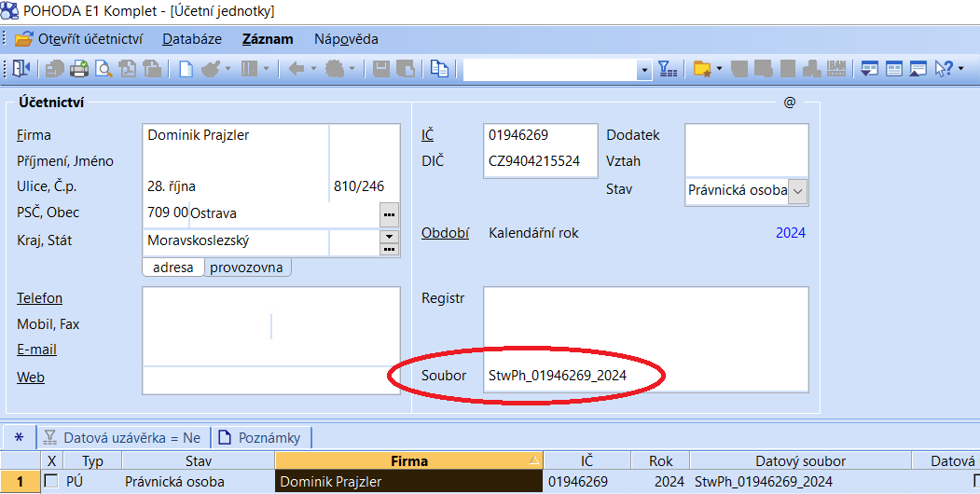Open dropdown arrow next to back arrow
The image size is (980, 494).
pos(313,69)
